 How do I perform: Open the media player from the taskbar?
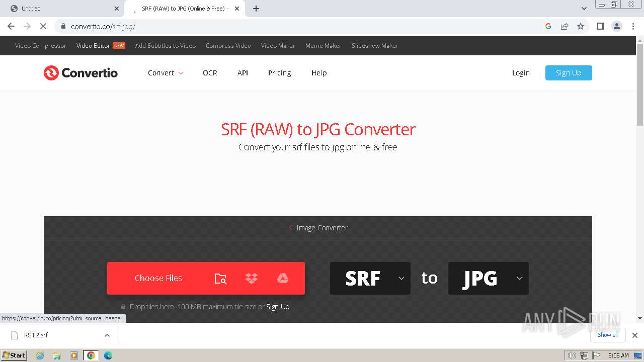[74, 355]
